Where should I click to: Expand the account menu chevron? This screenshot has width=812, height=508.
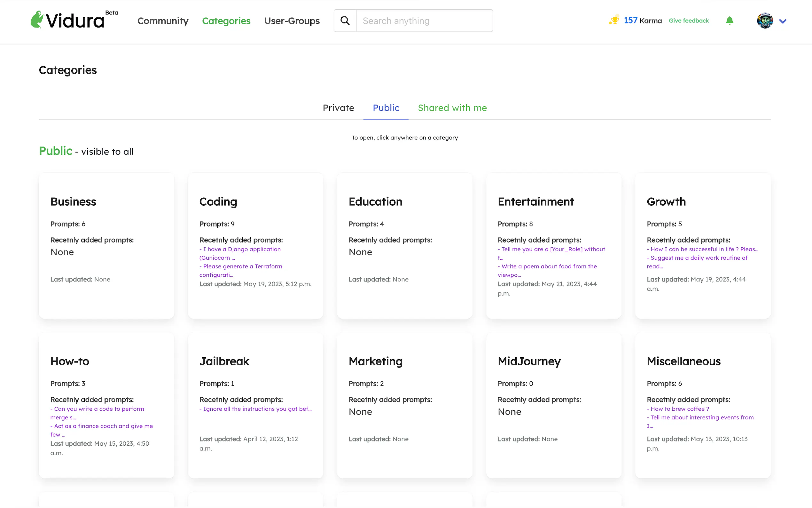(783, 21)
